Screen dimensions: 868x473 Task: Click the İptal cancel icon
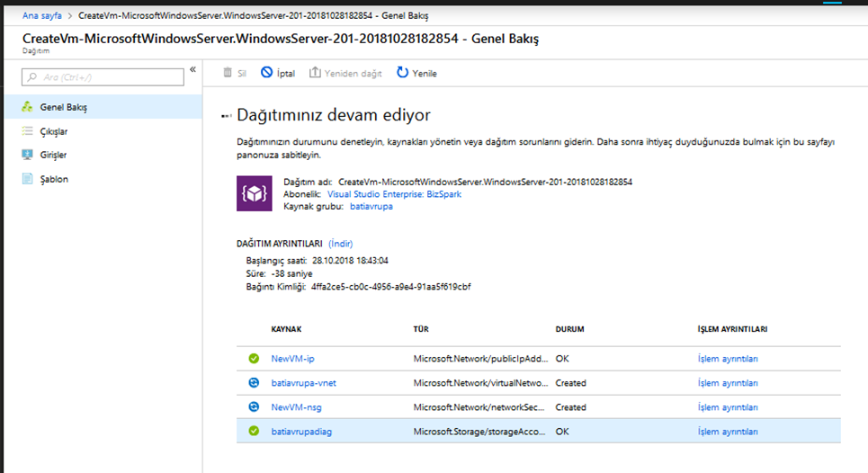(x=267, y=73)
